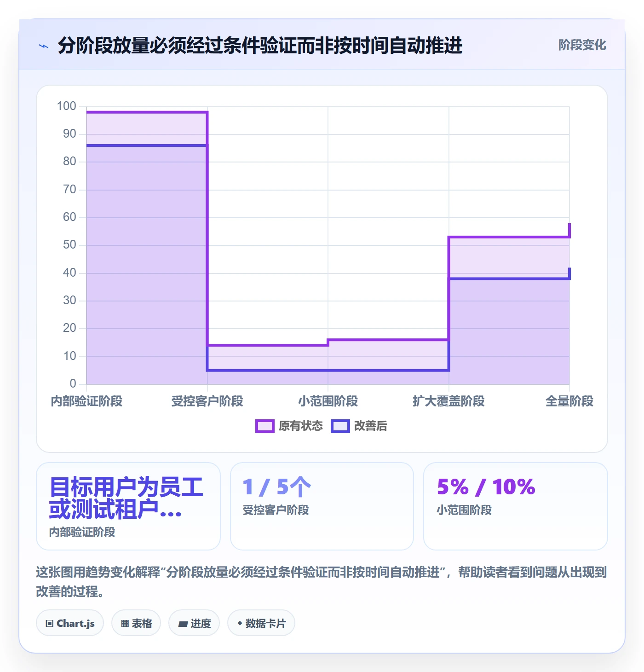Open the 内部验证阶段 data card

pyautogui.click(x=128, y=506)
